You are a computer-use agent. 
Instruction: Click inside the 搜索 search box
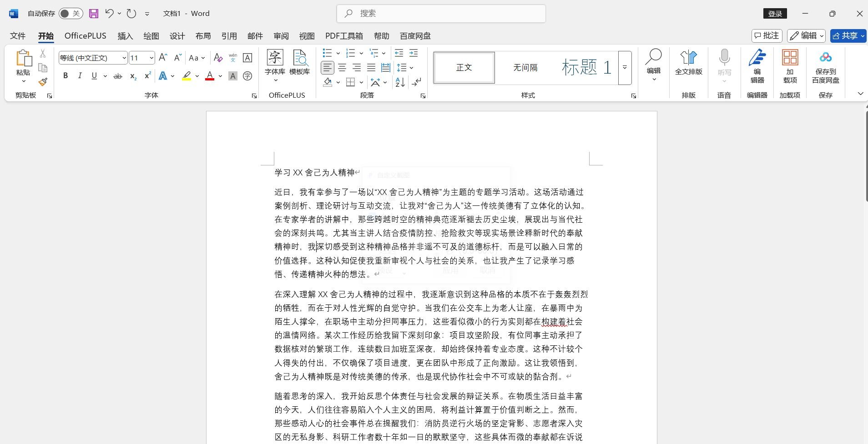440,13
